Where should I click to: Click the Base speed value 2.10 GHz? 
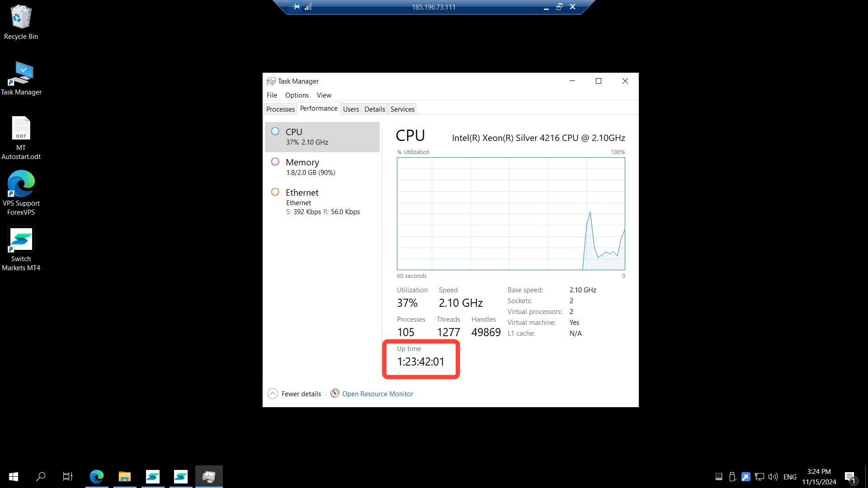click(583, 290)
